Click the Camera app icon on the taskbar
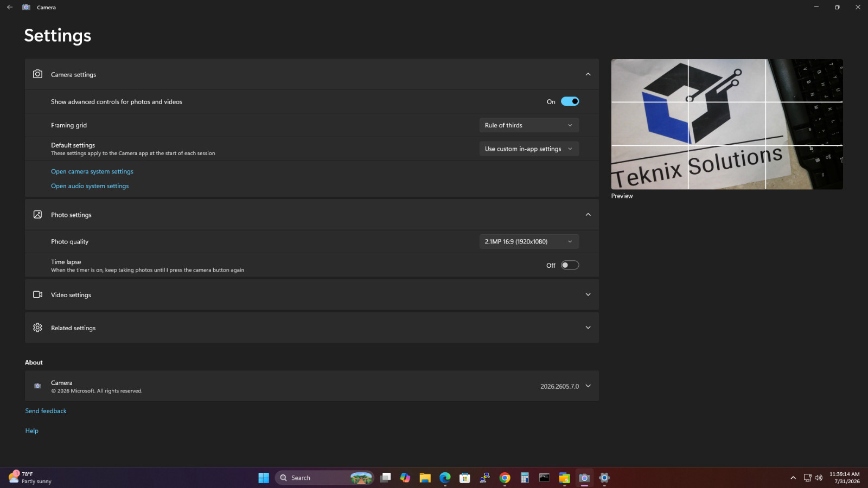Screen dimensions: 868x488 [584, 478]
